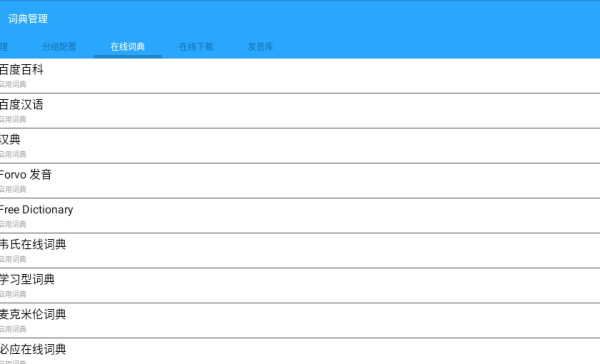Select the 在线词典 tab
This screenshot has width=600, height=364.
tap(127, 47)
